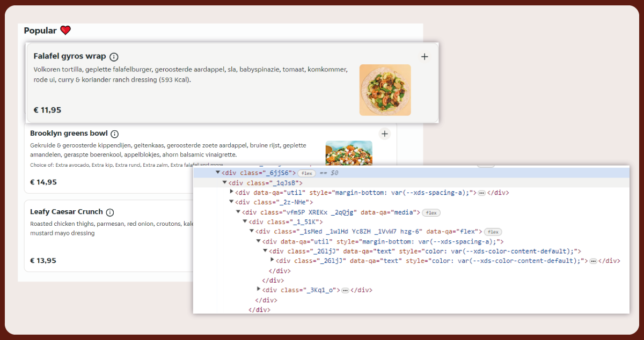
Task: Toggle flex badge on data-qa media div
Action: [x=431, y=213]
